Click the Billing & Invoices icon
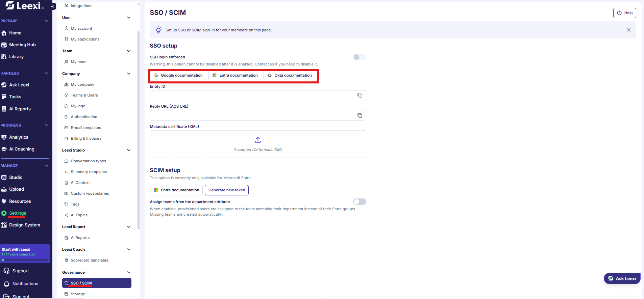The width and height of the screenshot is (644, 299). click(x=66, y=139)
